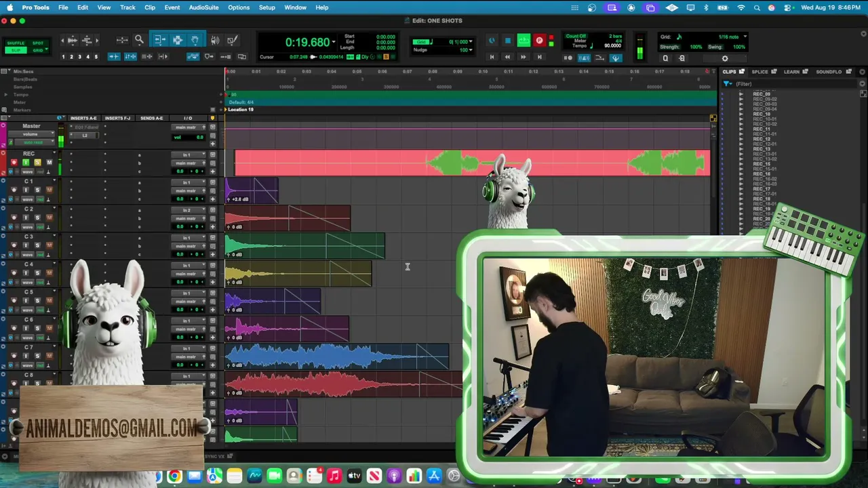
Task: Open the File menu
Action: pyautogui.click(x=63, y=7)
